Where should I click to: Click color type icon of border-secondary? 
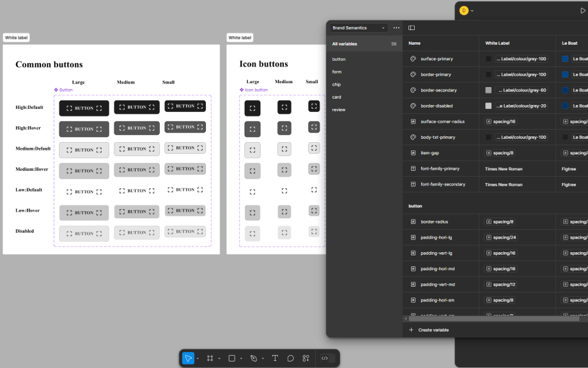pos(413,90)
